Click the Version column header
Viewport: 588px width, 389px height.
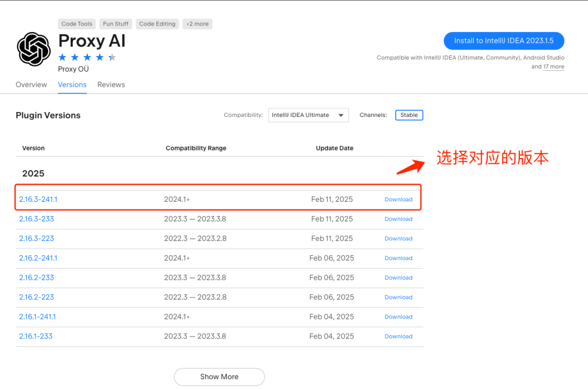(33, 148)
